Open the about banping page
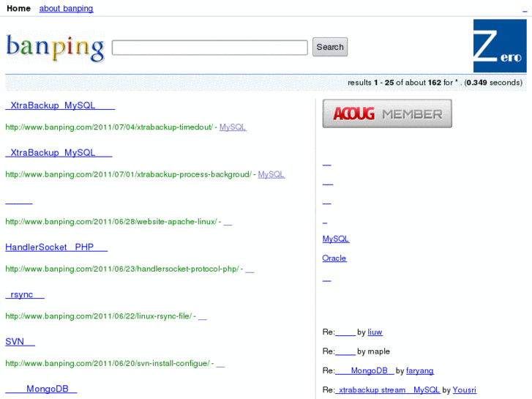Image resolution: width=532 pixels, height=399 pixels. (x=66, y=9)
